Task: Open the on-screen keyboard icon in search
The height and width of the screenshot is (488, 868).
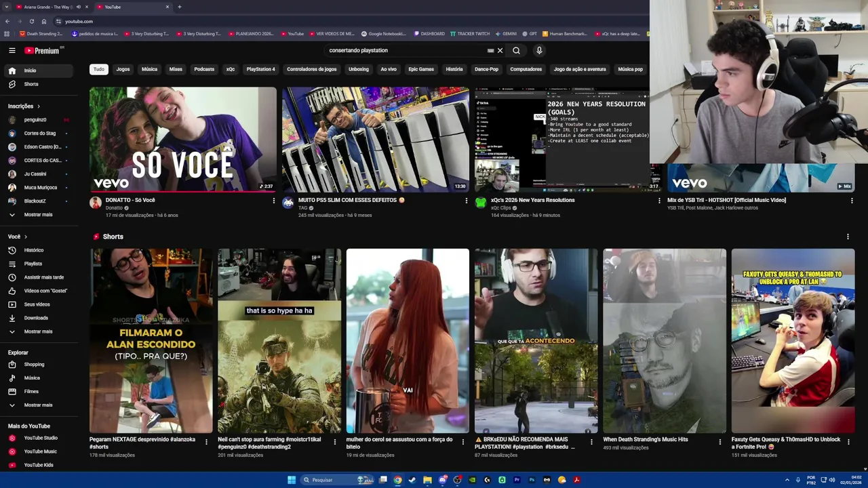Action: pos(490,50)
